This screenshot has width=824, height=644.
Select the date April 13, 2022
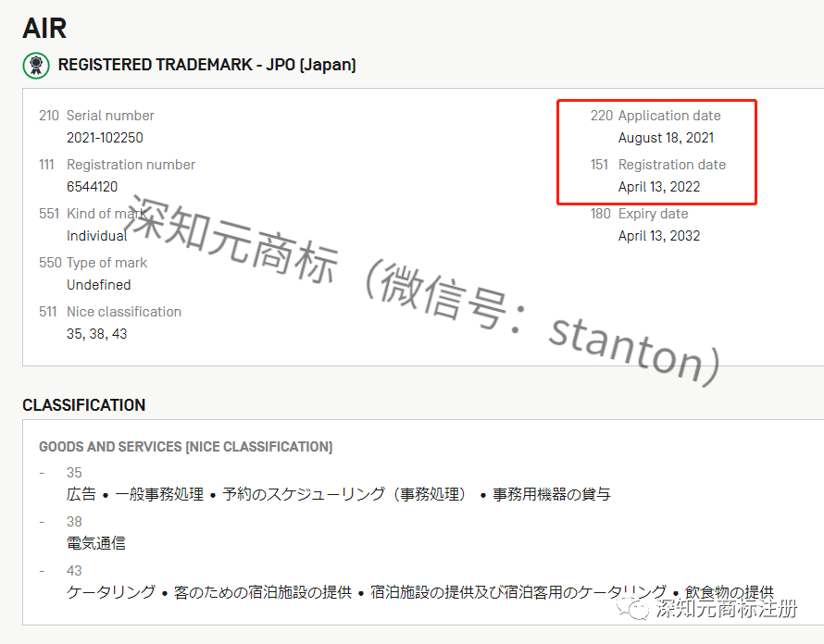click(x=659, y=187)
